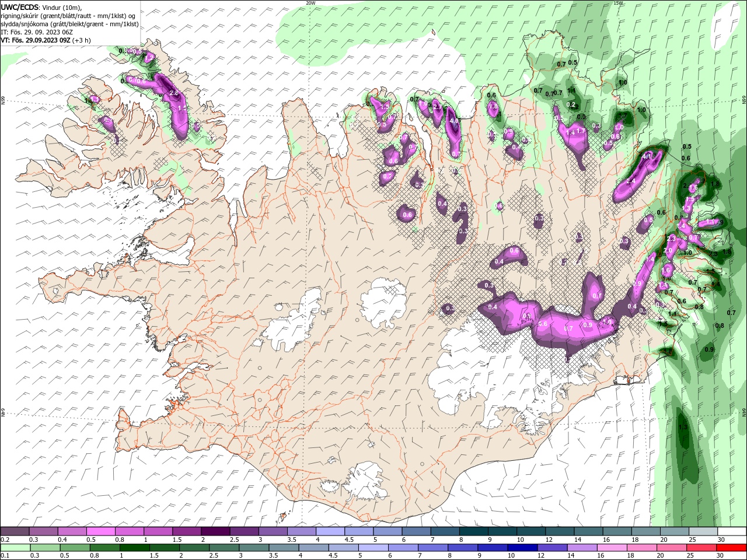
Task: Click the white snow swatch ending at 30
Action: pos(732,531)
